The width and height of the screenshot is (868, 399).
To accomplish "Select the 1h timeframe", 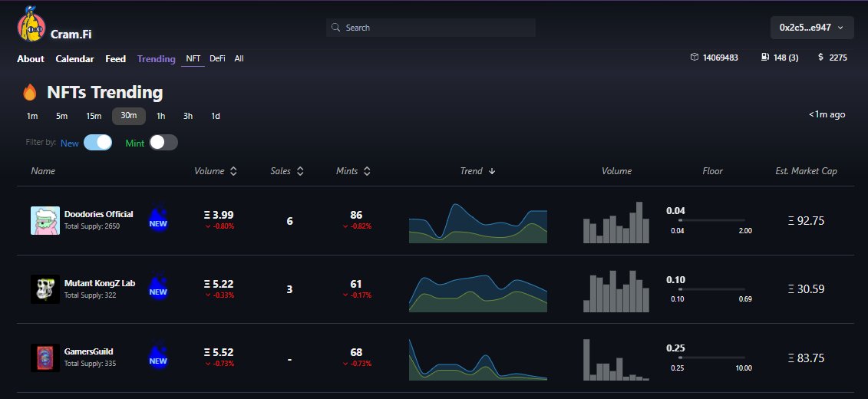I will pyautogui.click(x=160, y=116).
